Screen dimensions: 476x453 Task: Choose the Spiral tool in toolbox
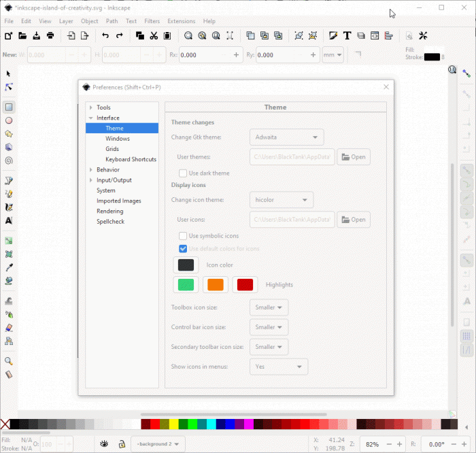click(x=9, y=161)
